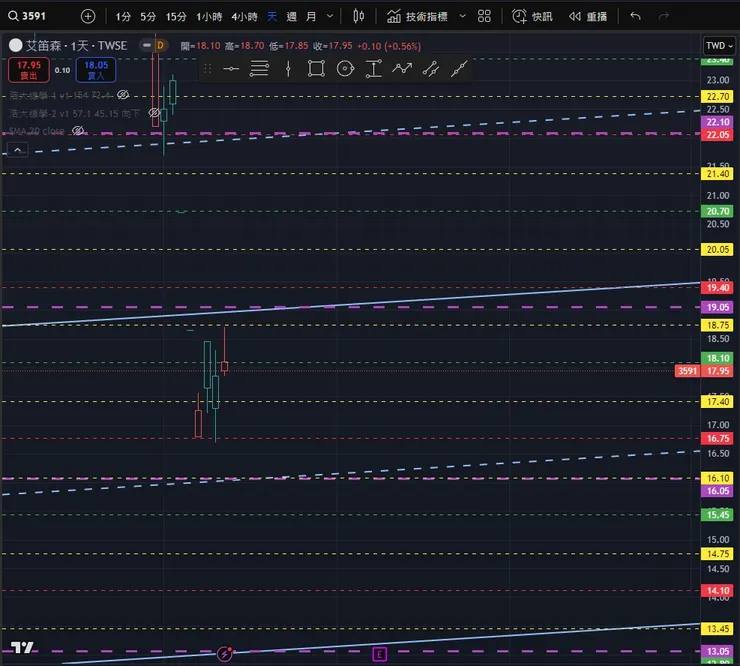Image resolution: width=740 pixels, height=666 pixels.
Task: Click the plus icon to add a symbol
Action: pos(88,17)
